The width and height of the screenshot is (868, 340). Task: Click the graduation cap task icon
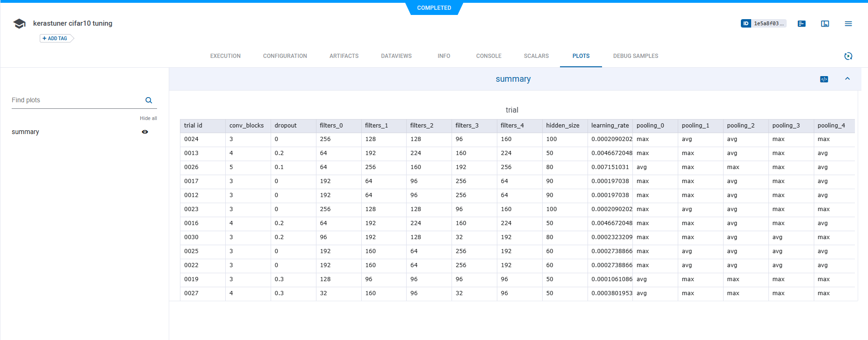point(19,23)
